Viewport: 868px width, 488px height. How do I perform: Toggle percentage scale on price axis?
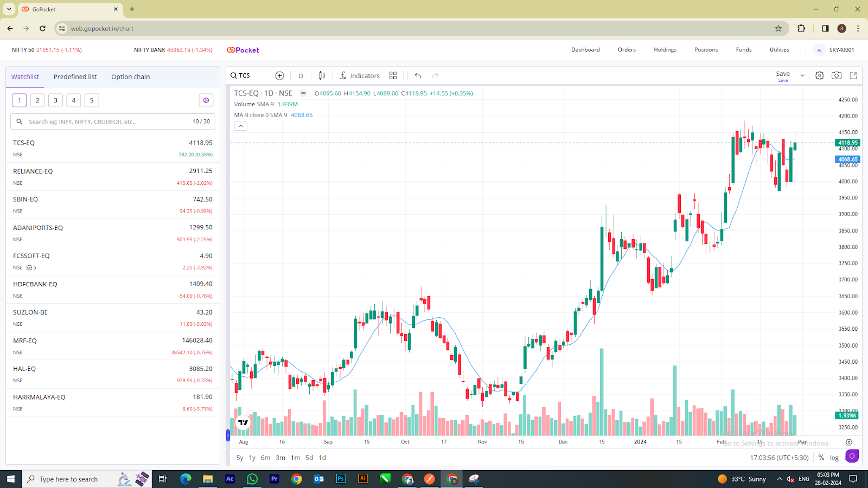821,457
